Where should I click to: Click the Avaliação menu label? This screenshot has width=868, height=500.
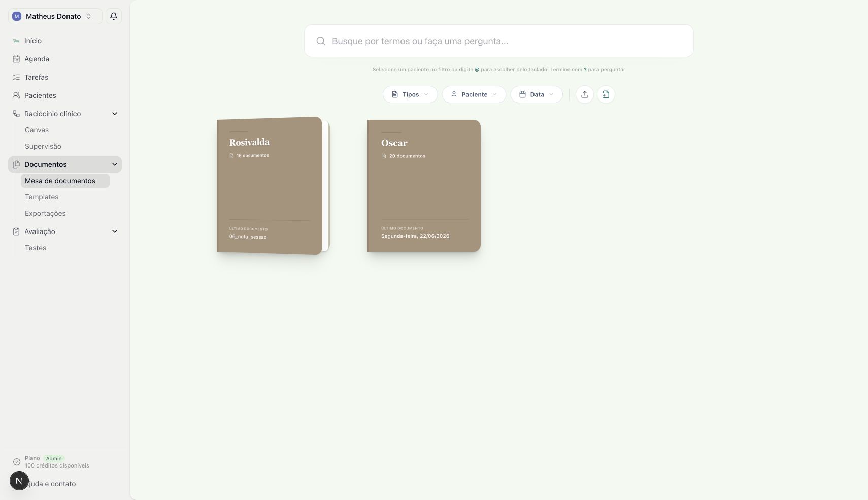tap(40, 231)
